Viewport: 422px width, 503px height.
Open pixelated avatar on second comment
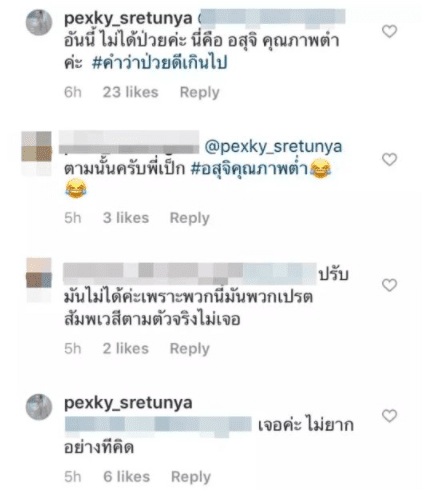37,153
